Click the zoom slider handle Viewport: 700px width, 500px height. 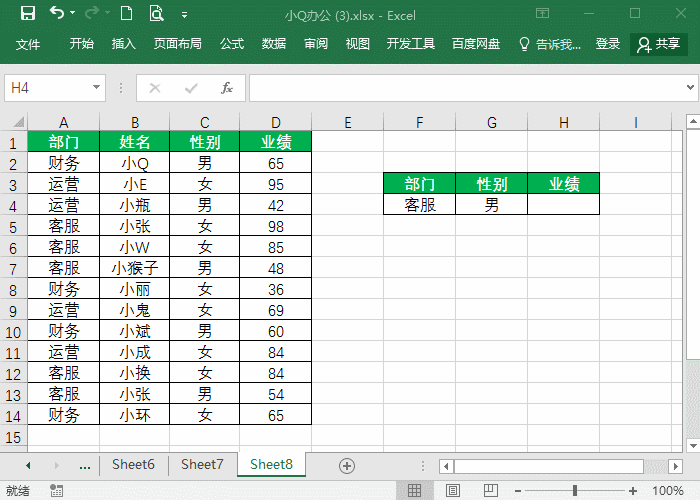(575, 491)
